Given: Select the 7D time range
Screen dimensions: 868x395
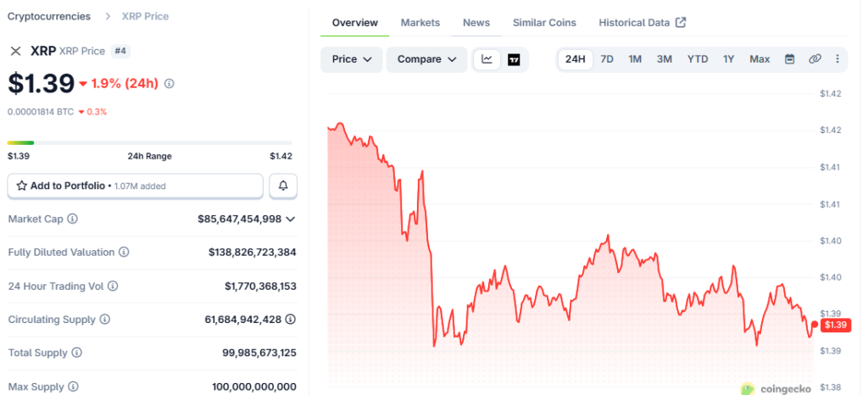Looking at the screenshot, I should 607,59.
